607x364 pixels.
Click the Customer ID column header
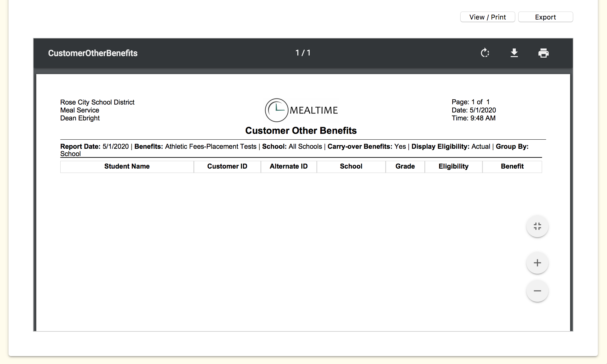click(x=227, y=166)
